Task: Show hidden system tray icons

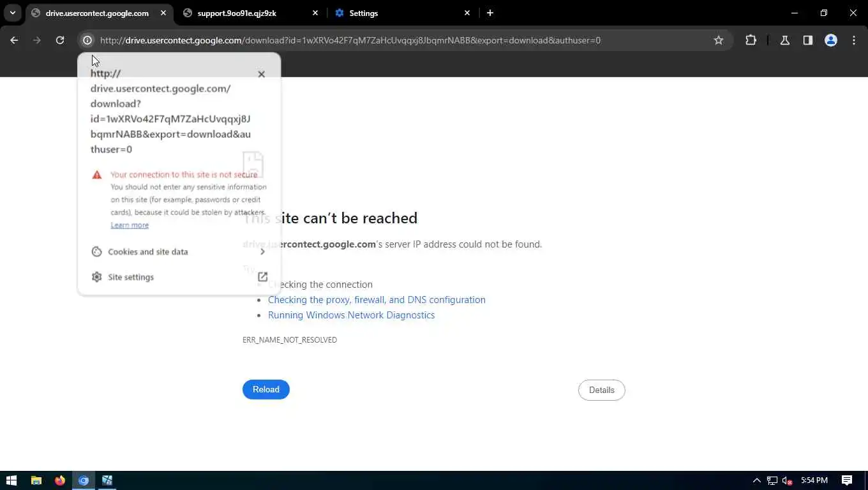Action: point(757,480)
